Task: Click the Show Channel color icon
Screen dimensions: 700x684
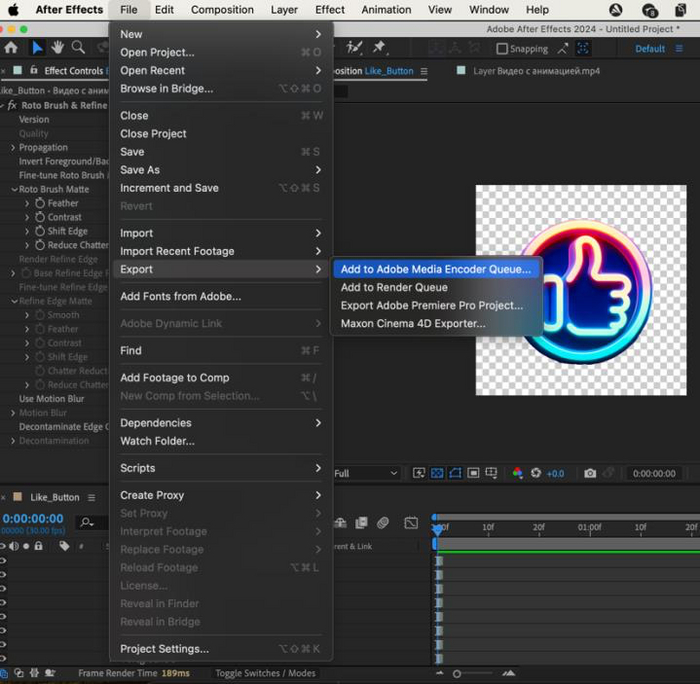Action: (x=517, y=473)
